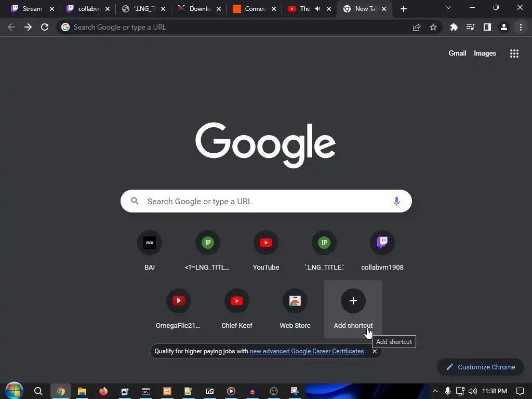
Task: Show hidden system tray icons
Action: 435,391
